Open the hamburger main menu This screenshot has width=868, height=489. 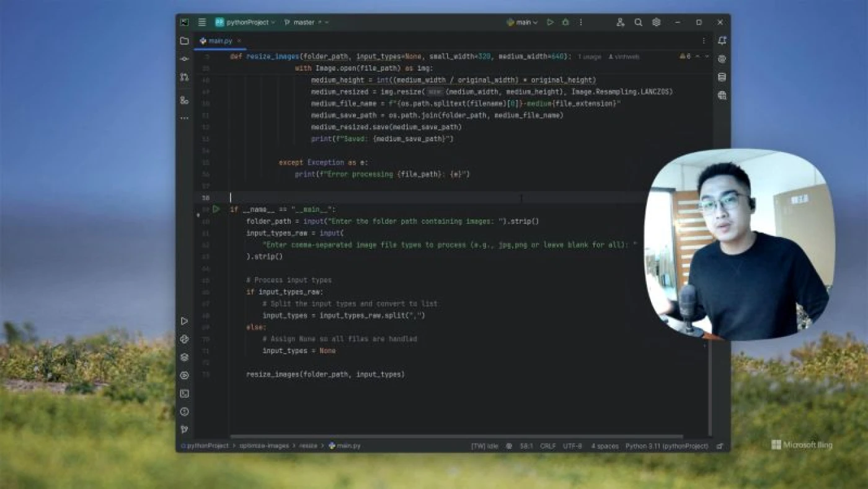coord(202,22)
